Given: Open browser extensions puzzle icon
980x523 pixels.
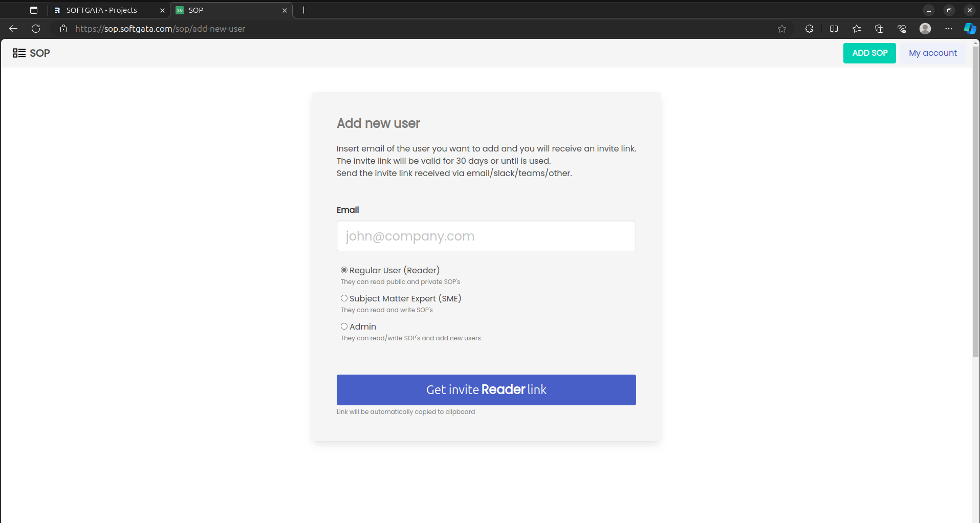Looking at the screenshot, I should (809, 29).
